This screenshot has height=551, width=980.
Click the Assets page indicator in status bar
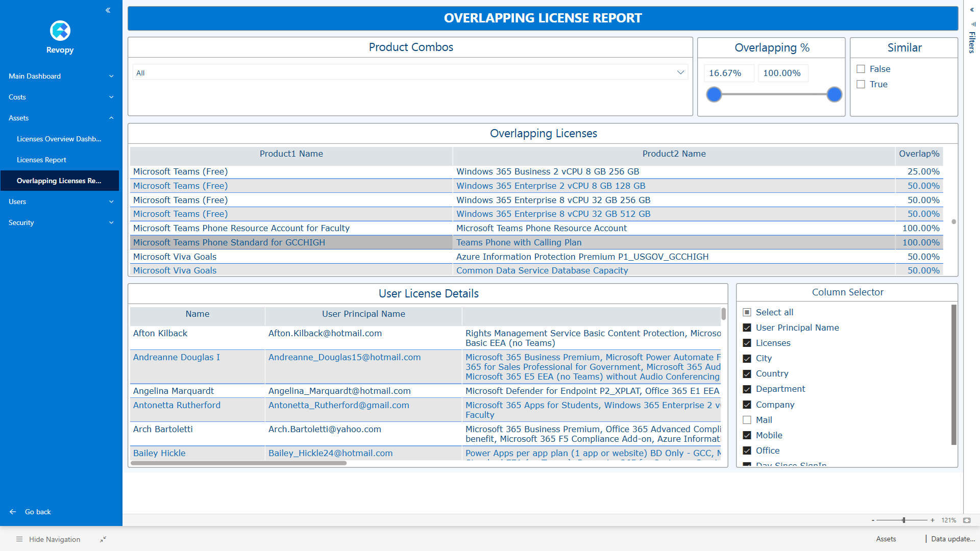click(886, 539)
